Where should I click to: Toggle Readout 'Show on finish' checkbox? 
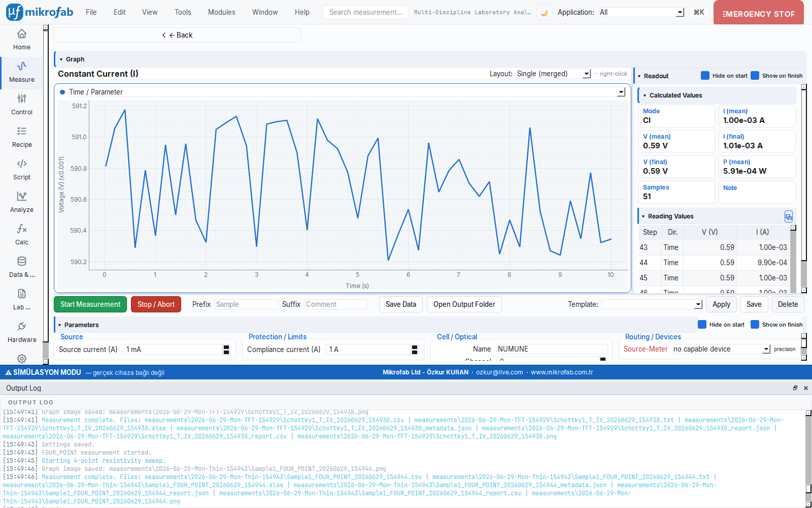coord(755,76)
